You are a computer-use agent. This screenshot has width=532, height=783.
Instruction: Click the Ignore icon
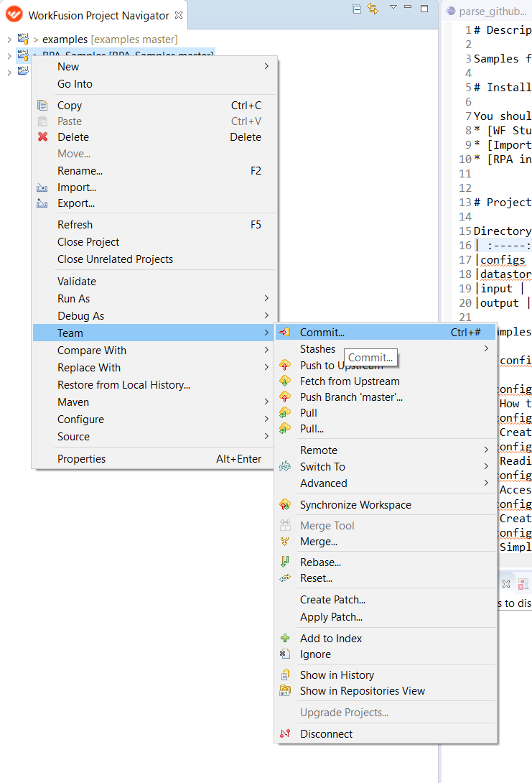pos(285,654)
